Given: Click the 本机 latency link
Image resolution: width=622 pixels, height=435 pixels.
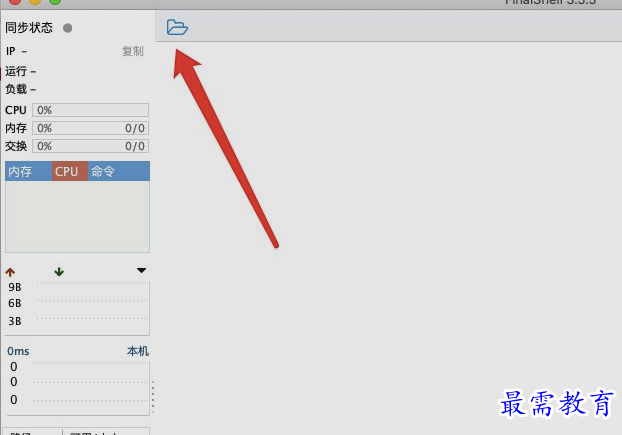Looking at the screenshot, I should (138, 351).
